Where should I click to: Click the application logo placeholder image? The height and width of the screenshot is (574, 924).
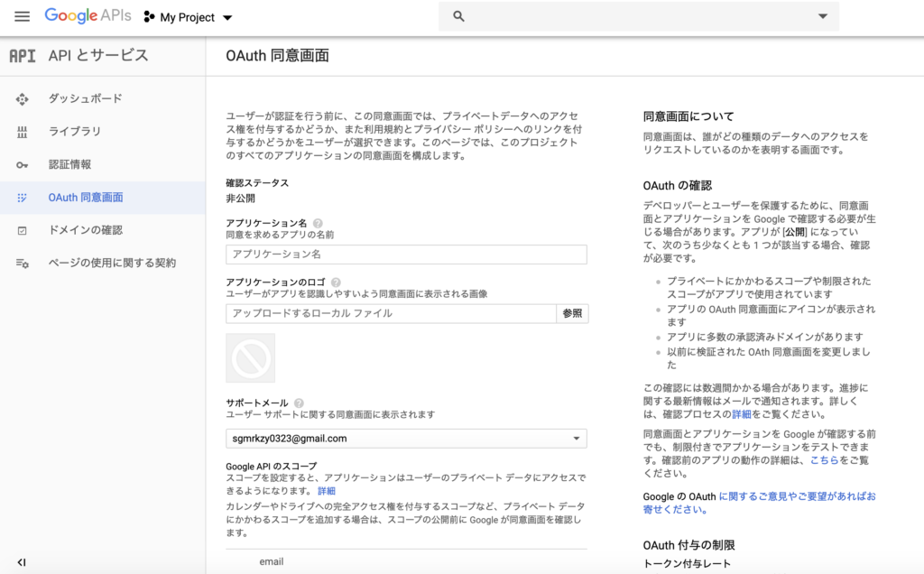click(x=251, y=358)
